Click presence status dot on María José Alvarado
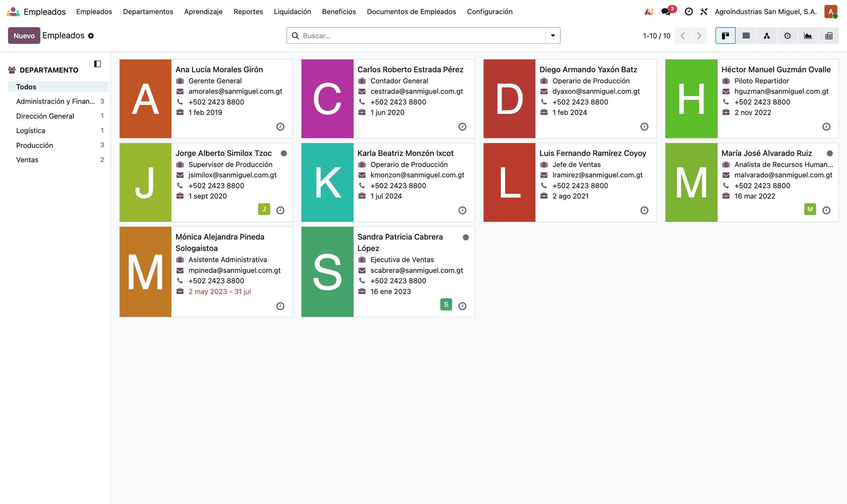847x504 pixels. click(830, 153)
